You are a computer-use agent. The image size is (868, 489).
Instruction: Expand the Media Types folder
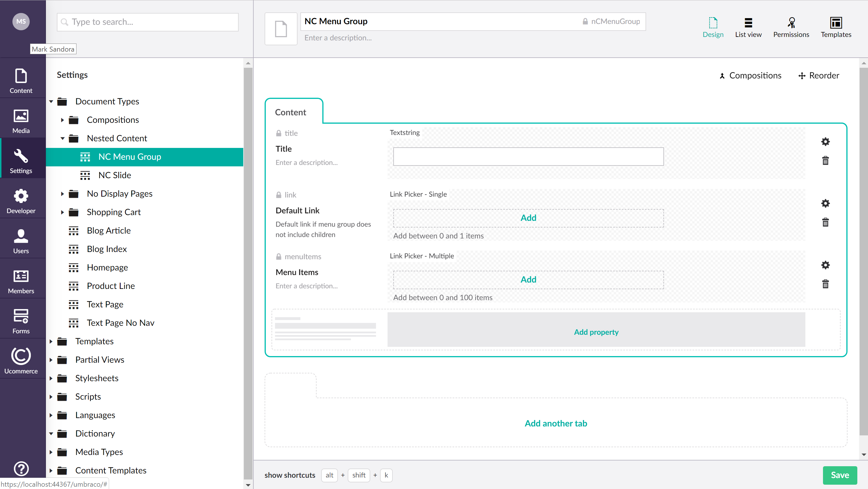[51, 452]
